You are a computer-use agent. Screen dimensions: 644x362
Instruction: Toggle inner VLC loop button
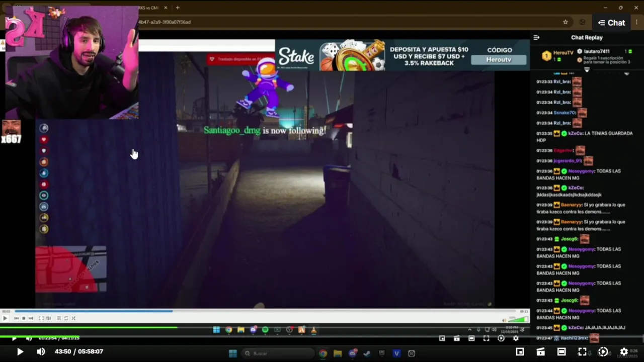(66, 318)
